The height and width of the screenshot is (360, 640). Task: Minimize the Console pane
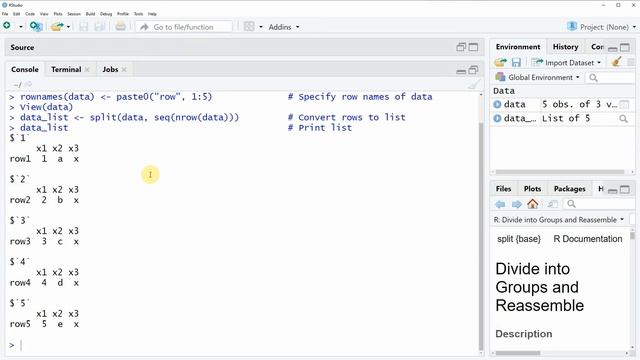coord(461,71)
